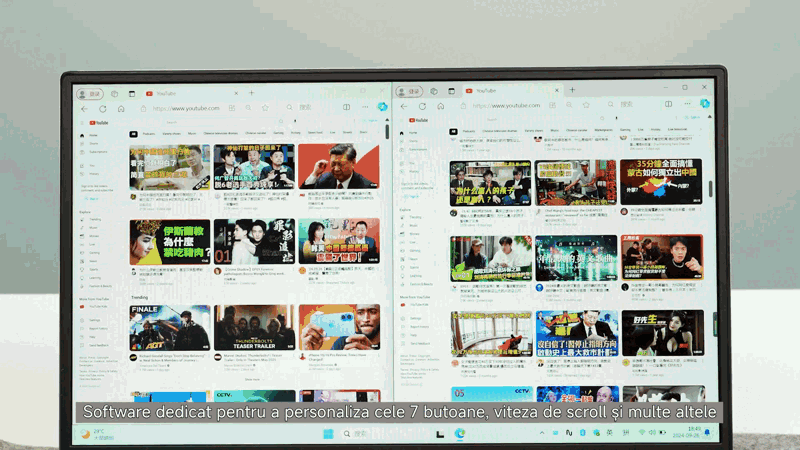The height and width of the screenshot is (450, 800).
Task: Go back in the left Edge window
Action: 84,109
